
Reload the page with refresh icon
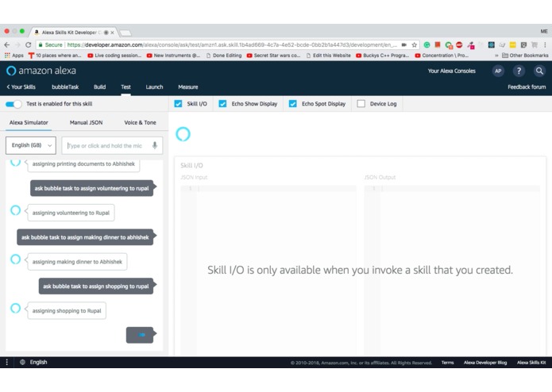coord(29,44)
